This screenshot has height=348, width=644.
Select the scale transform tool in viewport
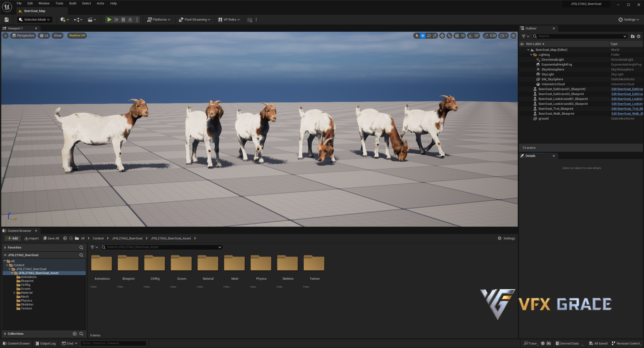click(435, 36)
